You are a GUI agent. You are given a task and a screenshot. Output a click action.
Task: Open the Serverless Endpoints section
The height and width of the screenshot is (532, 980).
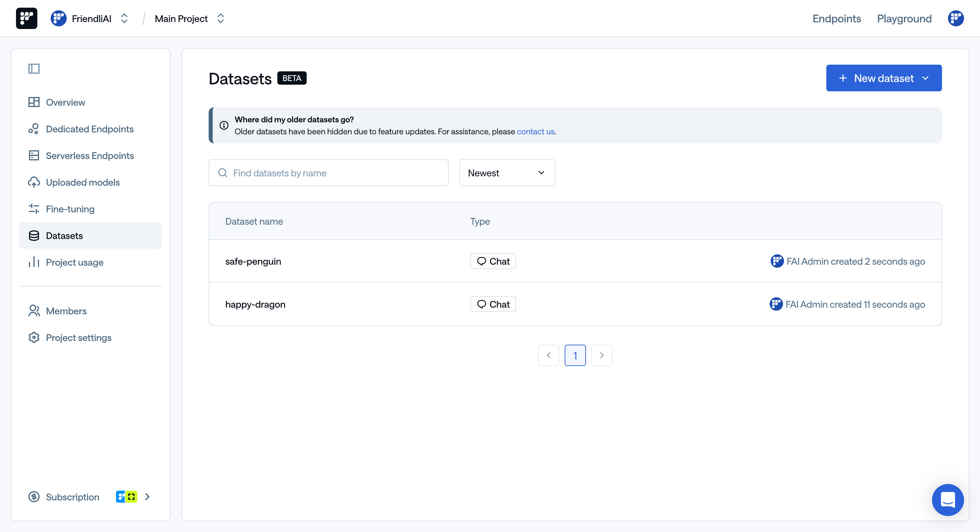(90, 155)
